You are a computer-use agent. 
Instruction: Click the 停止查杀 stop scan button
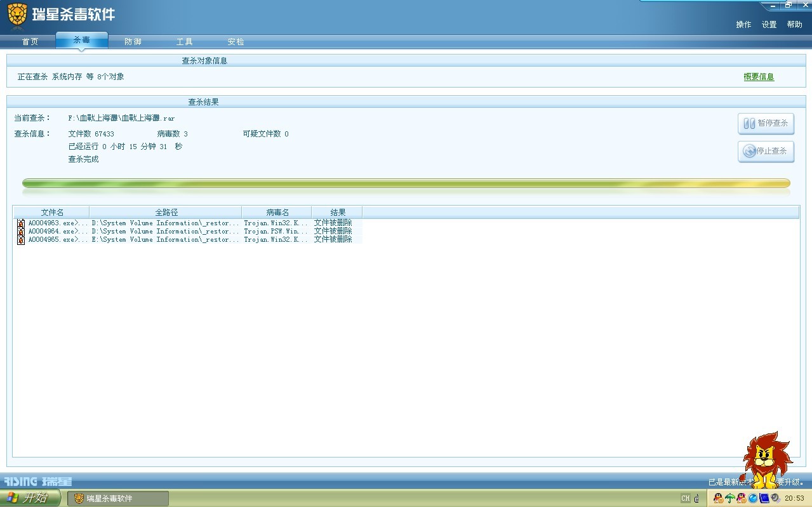click(x=766, y=151)
